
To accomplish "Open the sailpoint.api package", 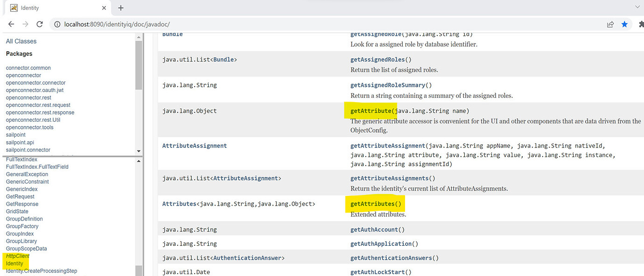I will (x=20, y=142).
